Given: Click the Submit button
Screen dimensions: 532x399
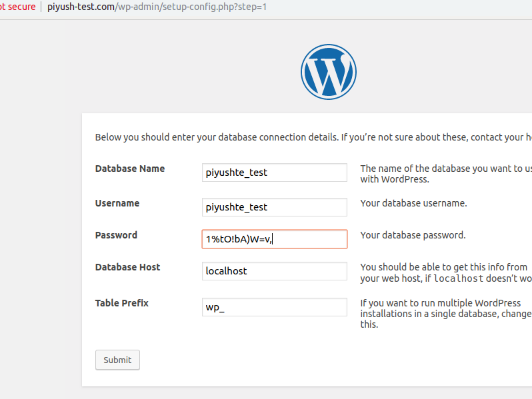Looking at the screenshot, I should [x=117, y=360].
